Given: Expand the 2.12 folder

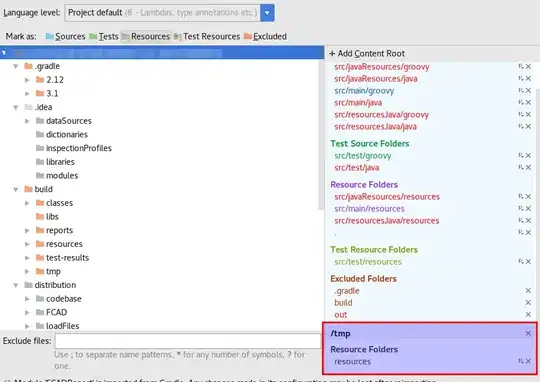Looking at the screenshot, I should 27,80.
